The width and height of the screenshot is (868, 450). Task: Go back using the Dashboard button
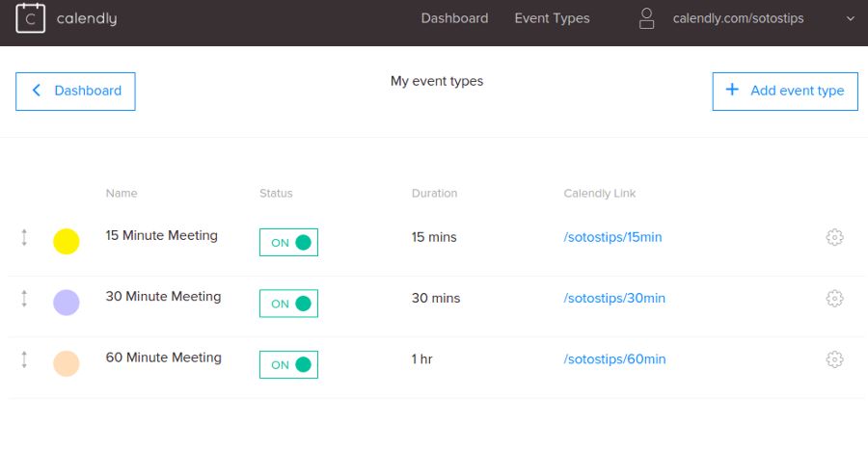pyautogui.click(x=75, y=92)
